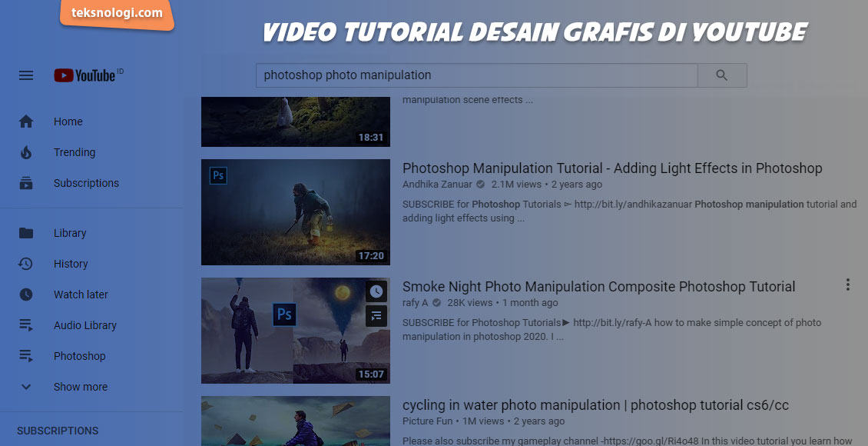
Task: Open Smoke Night Photo Manipulation video title
Action: (598, 287)
